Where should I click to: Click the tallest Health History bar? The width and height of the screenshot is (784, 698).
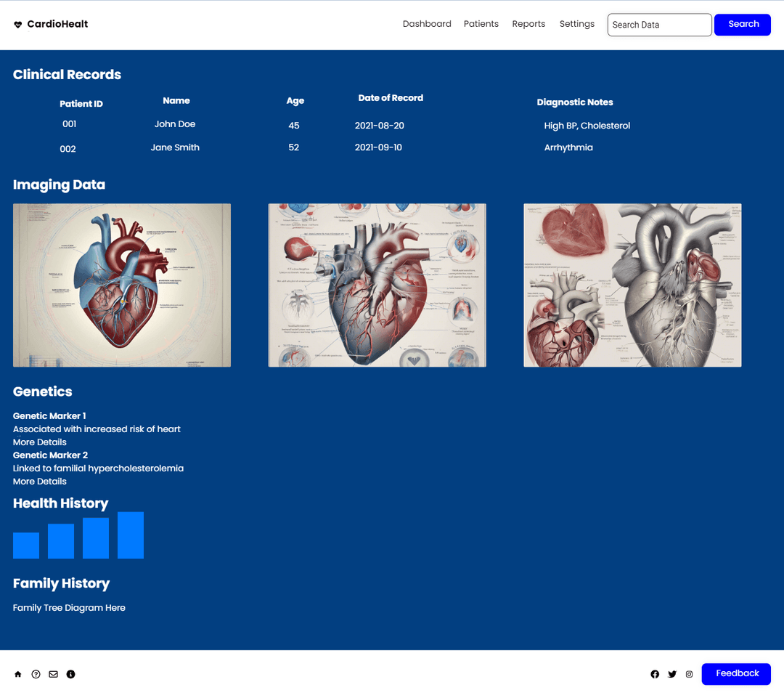pos(131,535)
